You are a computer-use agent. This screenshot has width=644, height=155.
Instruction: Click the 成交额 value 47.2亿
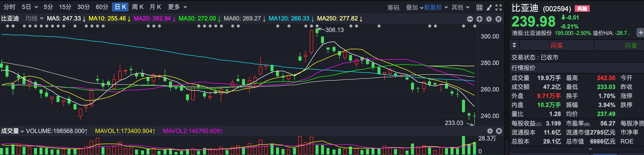552,87
